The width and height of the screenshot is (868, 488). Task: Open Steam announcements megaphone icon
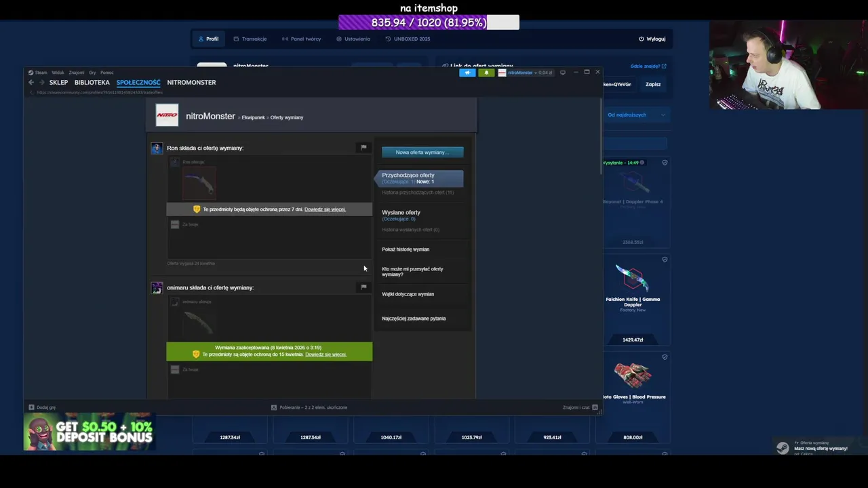467,73
